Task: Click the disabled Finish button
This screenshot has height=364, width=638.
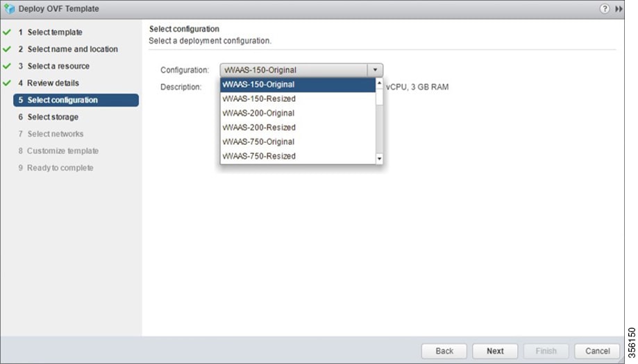Action: (x=546, y=351)
